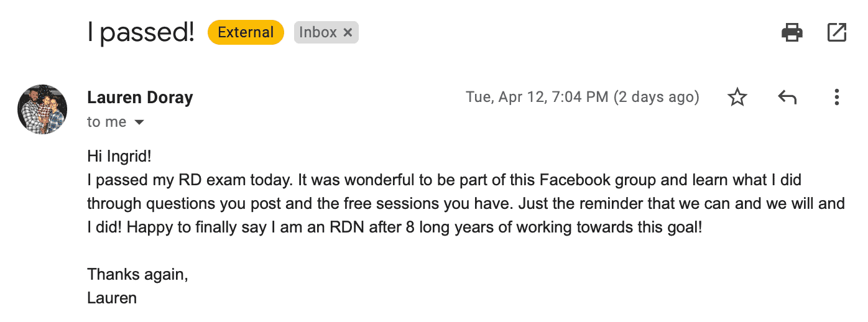Expand recipient details arrow beside "to me"
The height and width of the screenshot is (322, 868).
pyautogui.click(x=139, y=122)
